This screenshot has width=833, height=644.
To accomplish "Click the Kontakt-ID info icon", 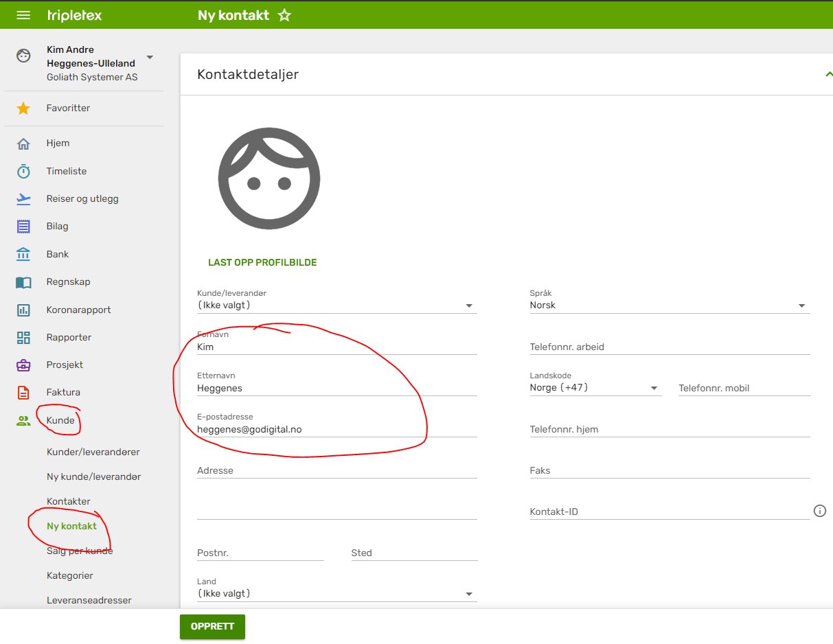I will (819, 511).
